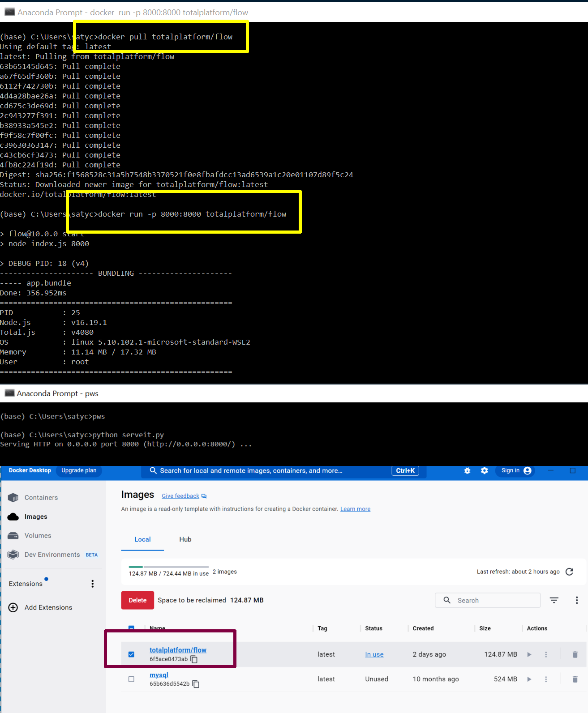Open Extensions three-dot menu in sidebar

[93, 584]
